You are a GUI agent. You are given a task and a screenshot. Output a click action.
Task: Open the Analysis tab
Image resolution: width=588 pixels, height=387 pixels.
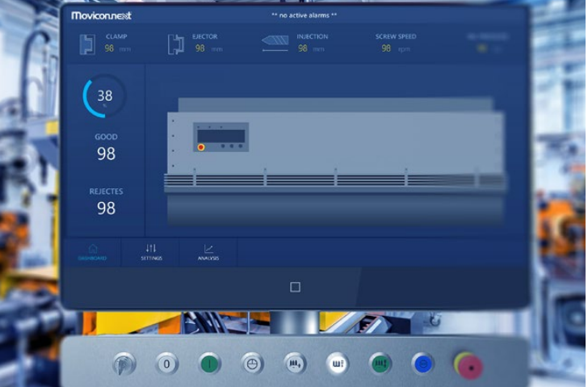[208, 252]
